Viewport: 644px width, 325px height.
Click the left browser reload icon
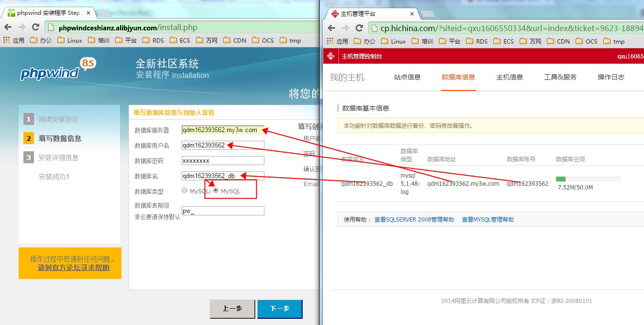35,27
